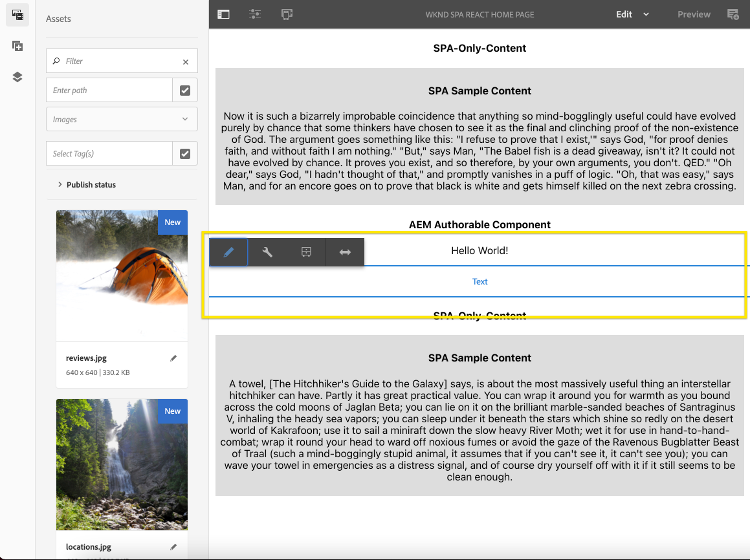
Task: Click the Hello World! text component
Action: pos(480,250)
